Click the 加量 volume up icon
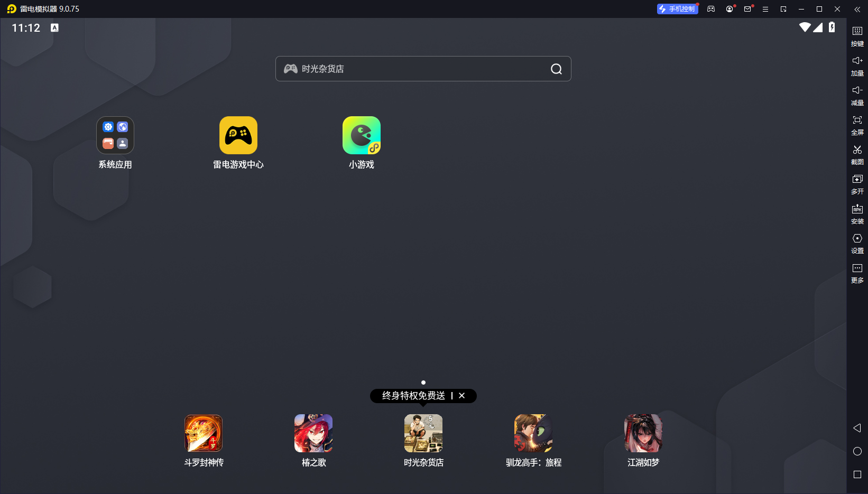 point(857,61)
